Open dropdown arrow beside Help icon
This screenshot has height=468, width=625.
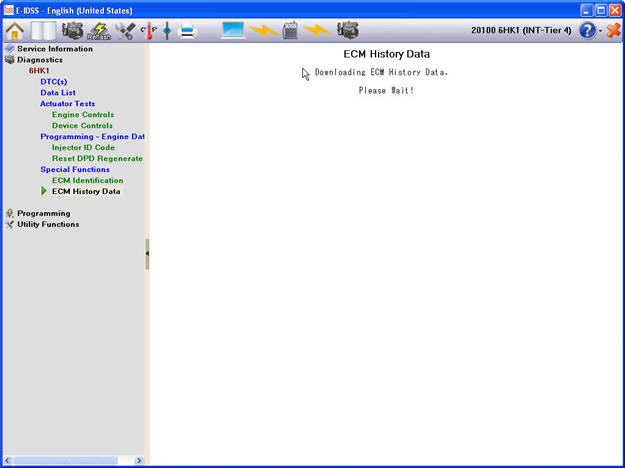click(600, 32)
